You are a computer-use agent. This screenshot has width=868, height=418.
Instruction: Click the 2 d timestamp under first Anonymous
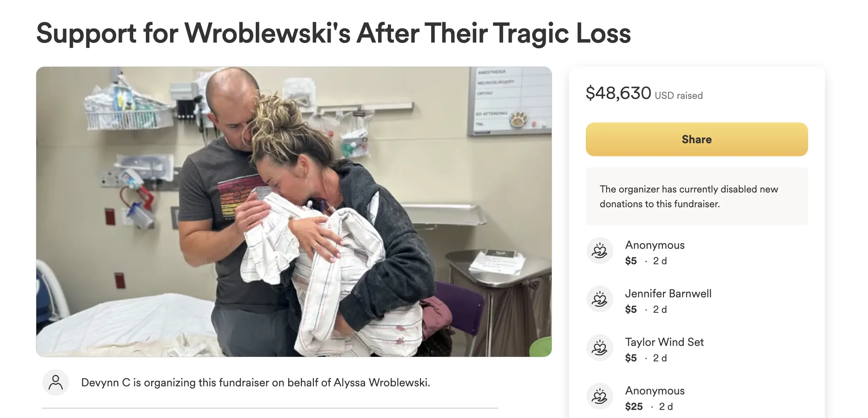tap(659, 261)
